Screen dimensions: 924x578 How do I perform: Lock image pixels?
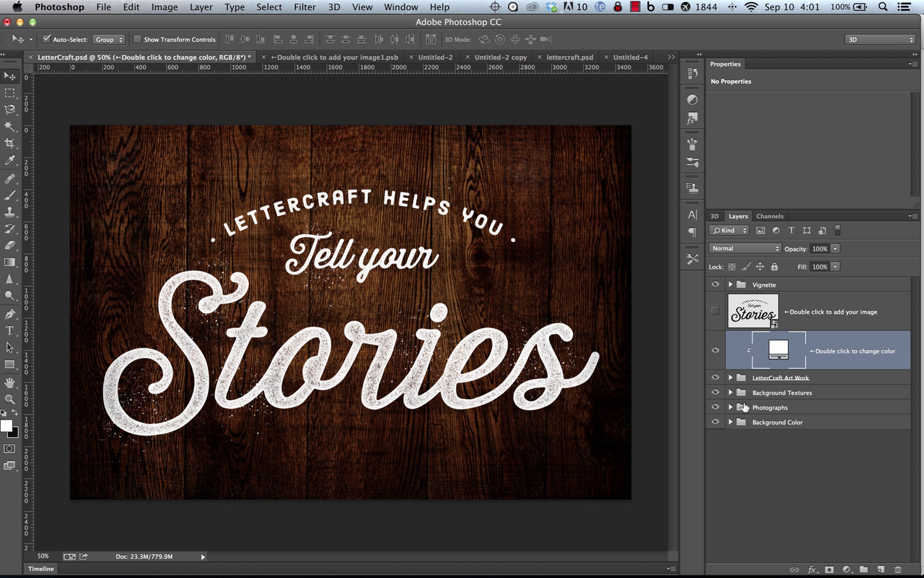746,267
